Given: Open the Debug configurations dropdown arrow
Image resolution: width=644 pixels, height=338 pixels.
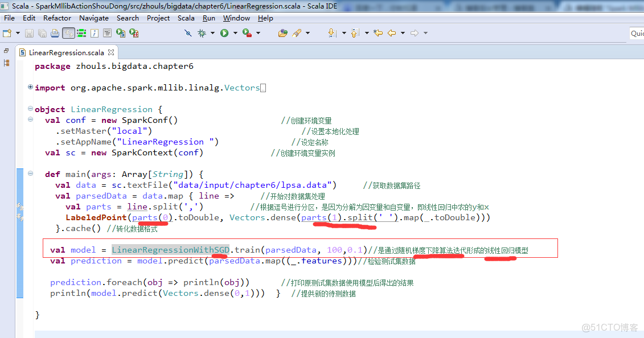Looking at the screenshot, I should click(212, 33).
